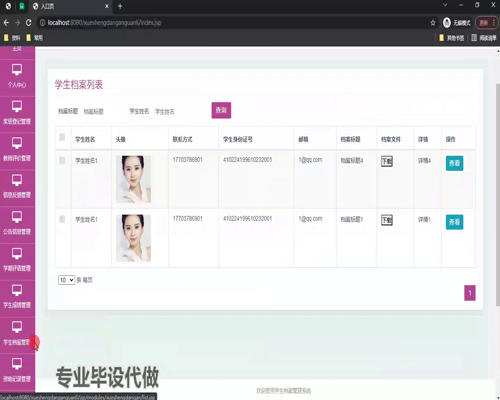This screenshot has width=500, height=400.
Task: Click 查看 button for 档案标题4 row
Action: (x=454, y=163)
